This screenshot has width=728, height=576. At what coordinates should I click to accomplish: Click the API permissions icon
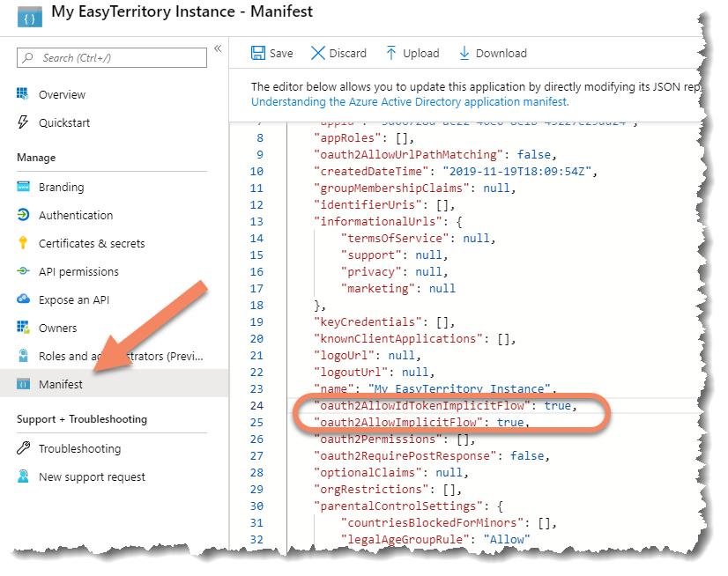coord(23,271)
